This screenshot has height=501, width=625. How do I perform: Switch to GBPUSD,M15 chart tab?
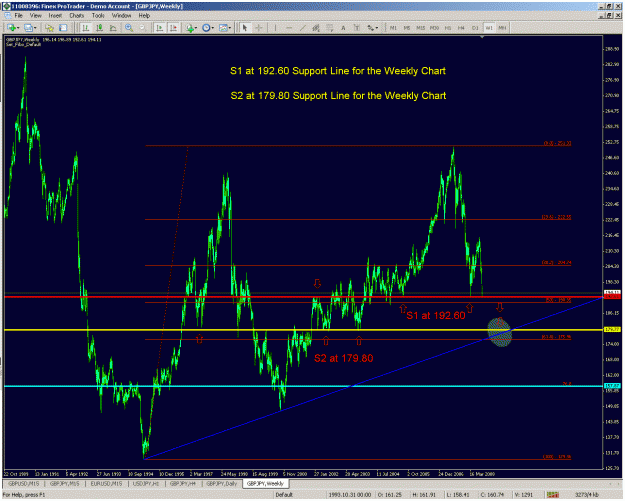pos(24,484)
